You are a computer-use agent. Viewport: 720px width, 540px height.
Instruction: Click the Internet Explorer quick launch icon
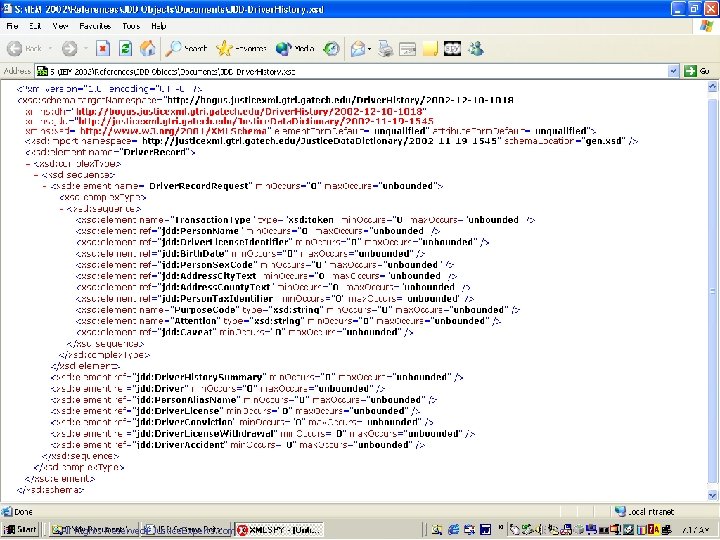tap(453, 529)
